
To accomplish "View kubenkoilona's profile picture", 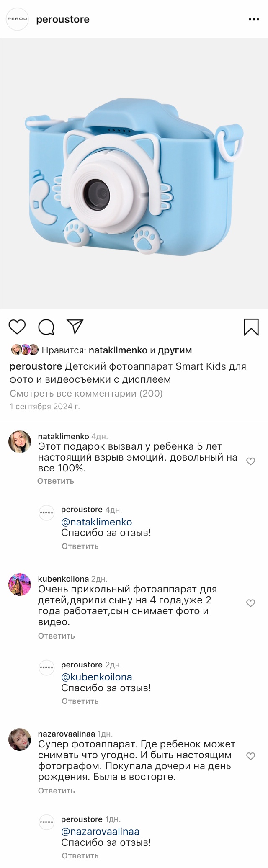I will 20,584.
